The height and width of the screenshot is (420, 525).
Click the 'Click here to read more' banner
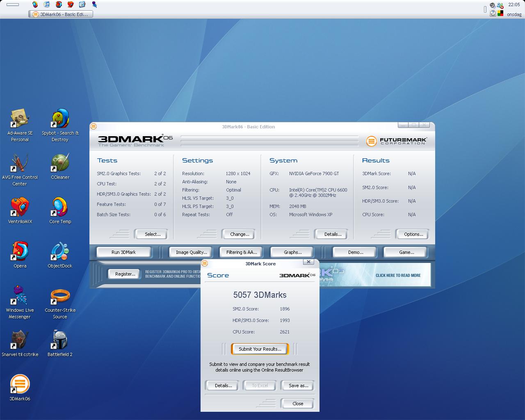pyautogui.click(x=398, y=276)
